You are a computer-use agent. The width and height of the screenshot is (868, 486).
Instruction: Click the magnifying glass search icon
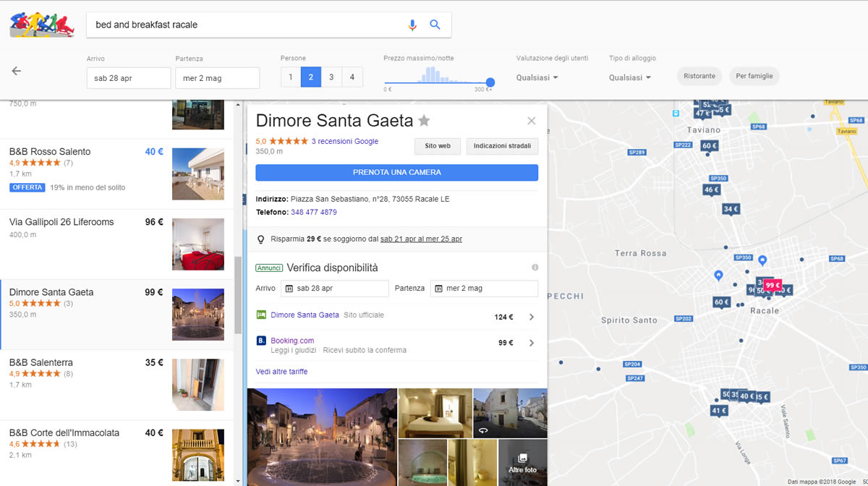tap(435, 25)
